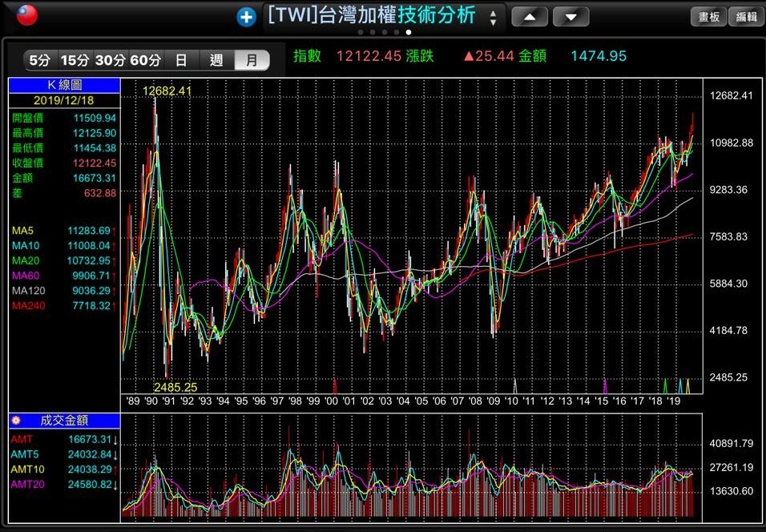Click the 編輯 edit button
This screenshot has height=532, width=766.
coord(746,17)
